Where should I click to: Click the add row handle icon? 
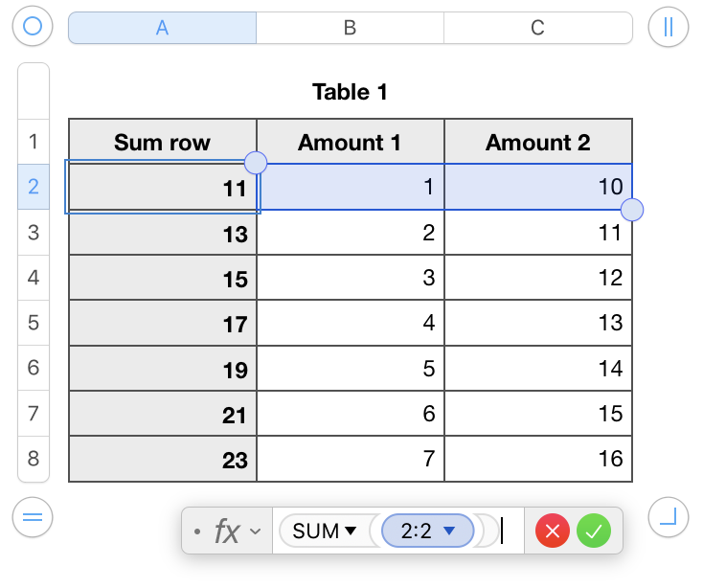33,518
